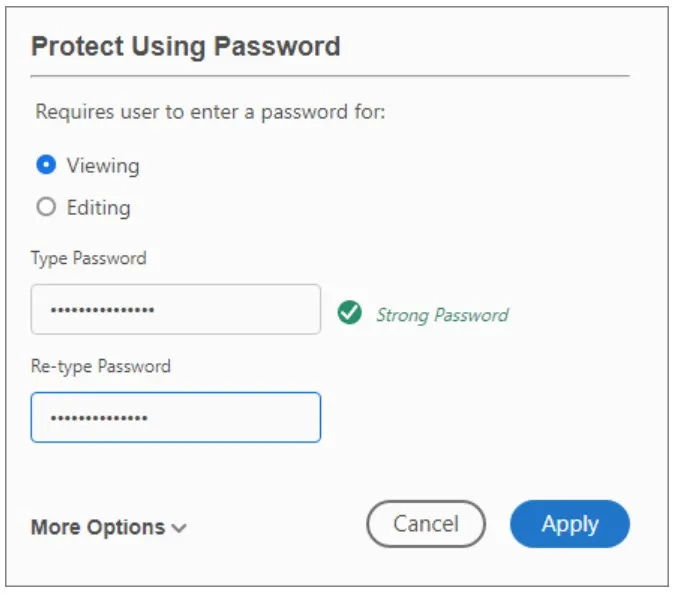
Task: Select the Viewing radio button
Action: click(45, 165)
